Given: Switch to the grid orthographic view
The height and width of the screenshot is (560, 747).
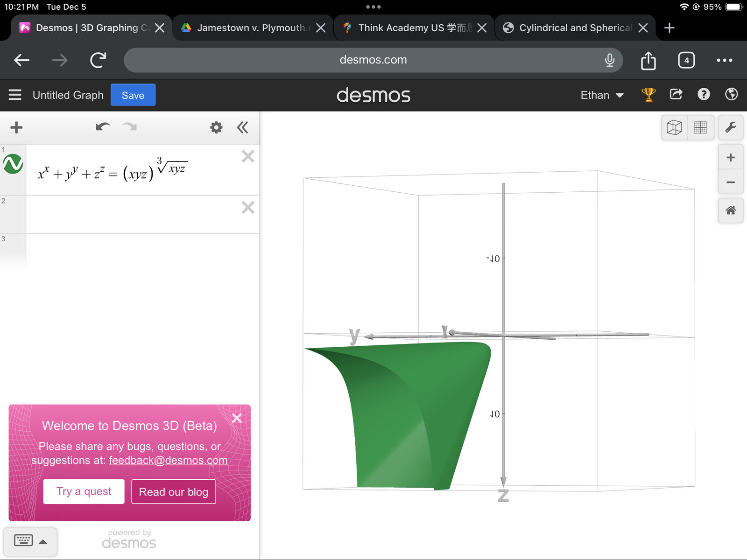Looking at the screenshot, I should point(700,127).
